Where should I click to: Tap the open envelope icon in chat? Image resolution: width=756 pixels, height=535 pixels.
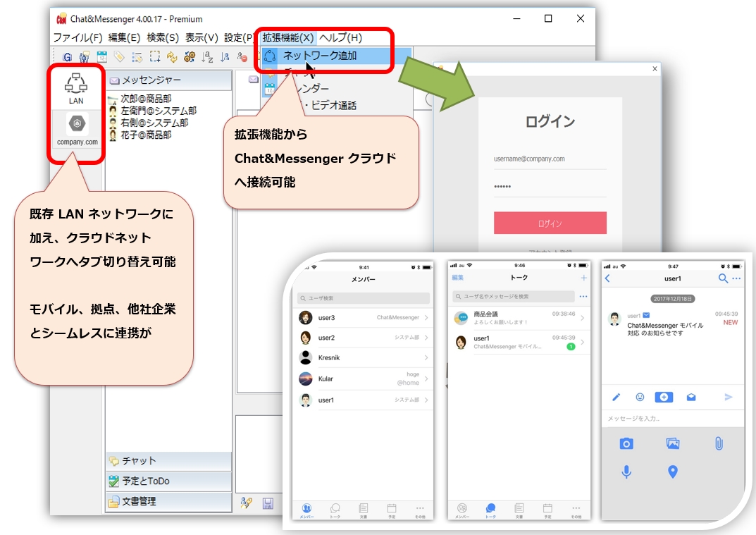coord(691,397)
